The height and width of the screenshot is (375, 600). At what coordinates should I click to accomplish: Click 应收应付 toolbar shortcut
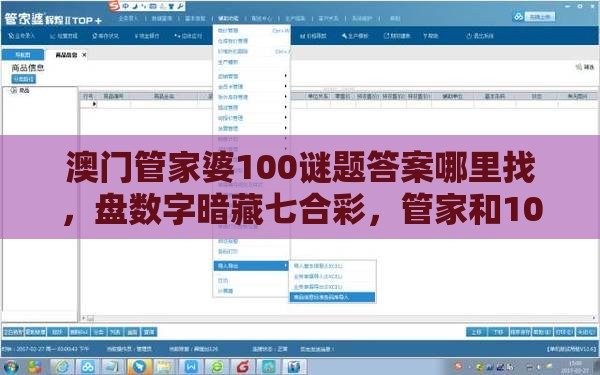click(188, 36)
